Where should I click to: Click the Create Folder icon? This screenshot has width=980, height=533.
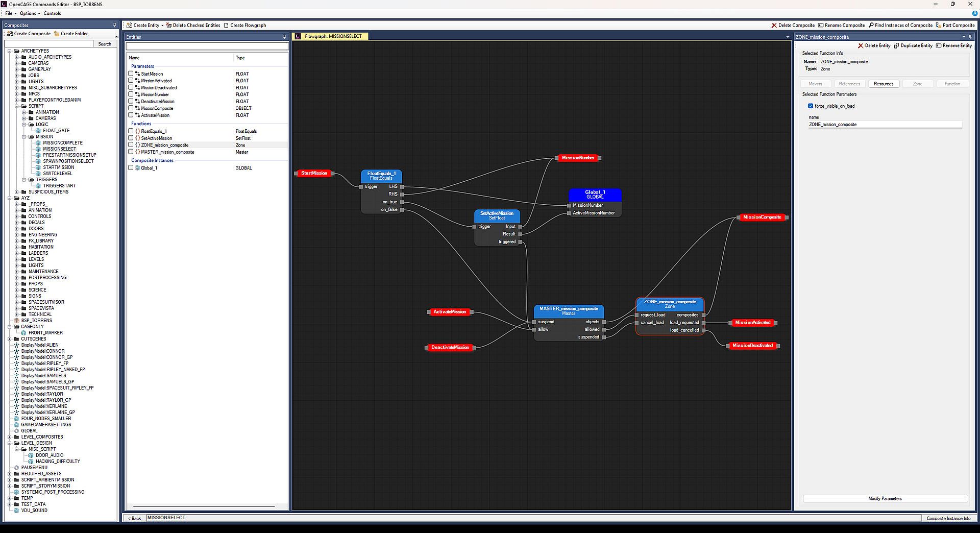[57, 34]
